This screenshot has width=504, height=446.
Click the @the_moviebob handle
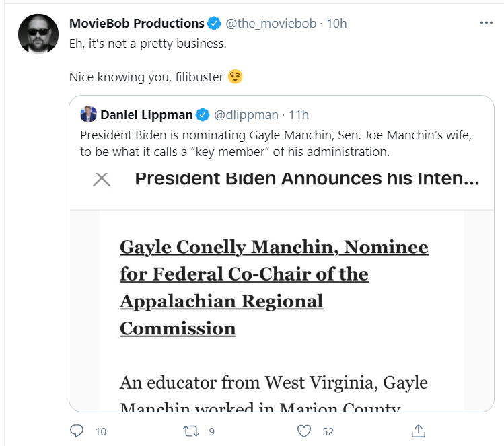(x=271, y=24)
